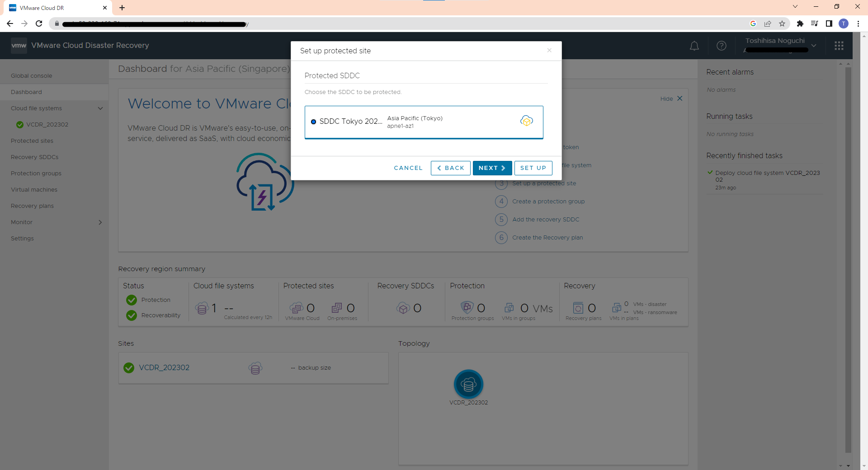
Task: Click NEXT to continue wizard
Action: pyautogui.click(x=492, y=168)
